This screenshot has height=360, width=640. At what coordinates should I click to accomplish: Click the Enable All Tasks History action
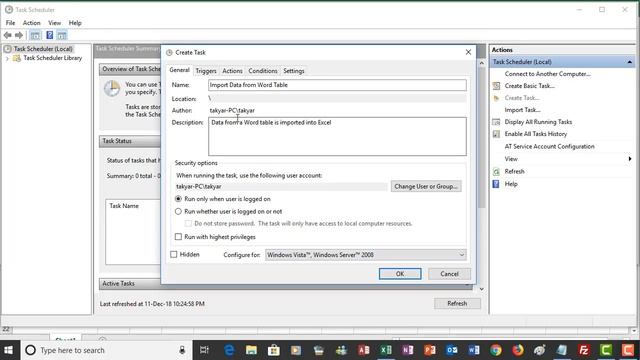536,134
